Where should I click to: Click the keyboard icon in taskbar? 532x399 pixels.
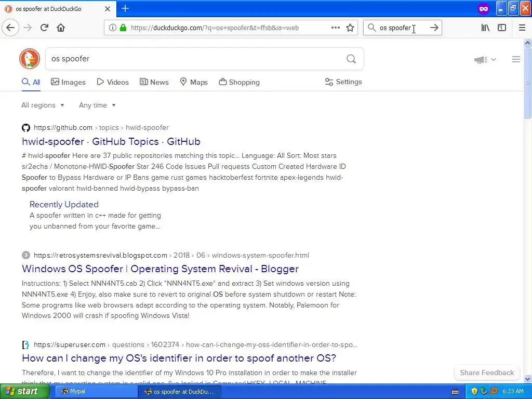455,392
